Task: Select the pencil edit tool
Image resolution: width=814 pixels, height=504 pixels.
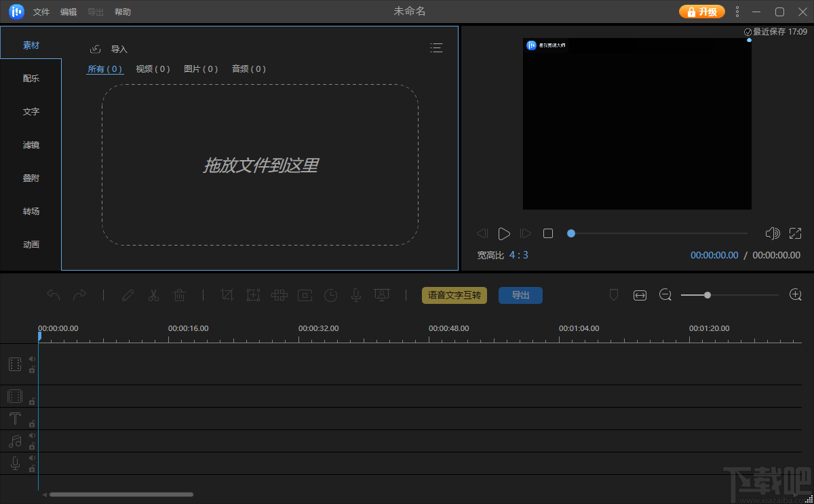Action: click(x=128, y=295)
